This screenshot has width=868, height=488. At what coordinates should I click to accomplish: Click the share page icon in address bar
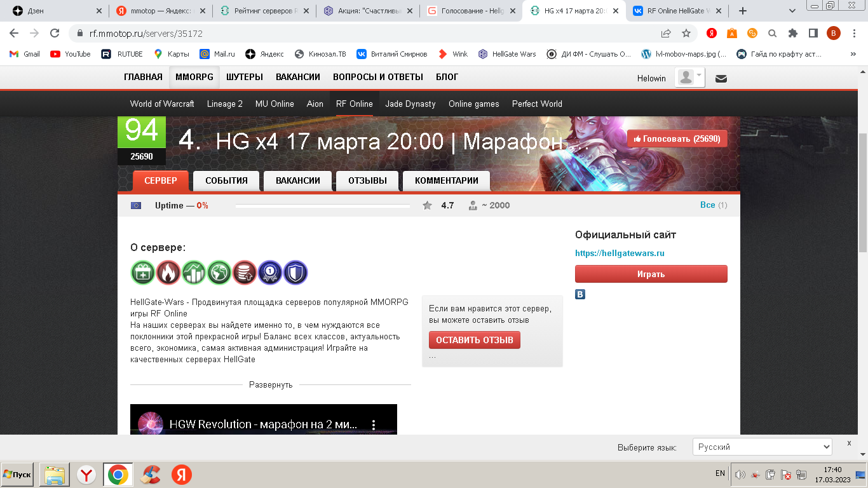tap(666, 33)
